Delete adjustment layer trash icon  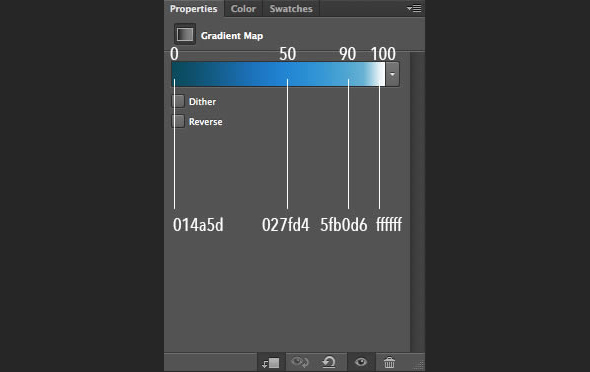[389, 363]
